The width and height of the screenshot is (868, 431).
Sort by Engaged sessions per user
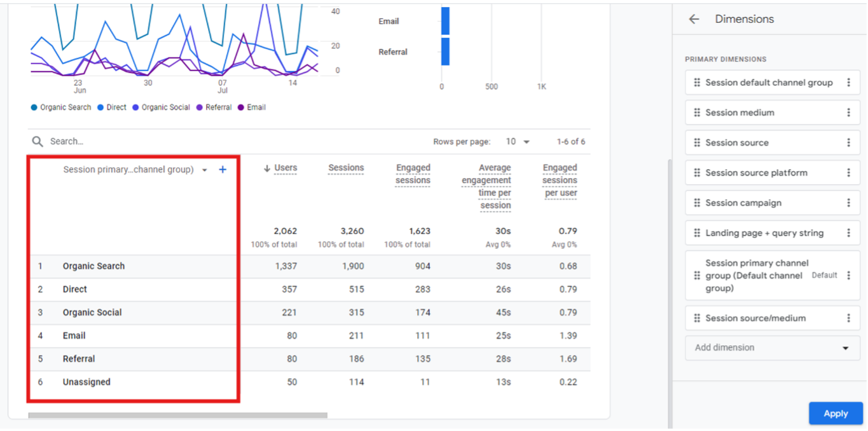click(560, 180)
